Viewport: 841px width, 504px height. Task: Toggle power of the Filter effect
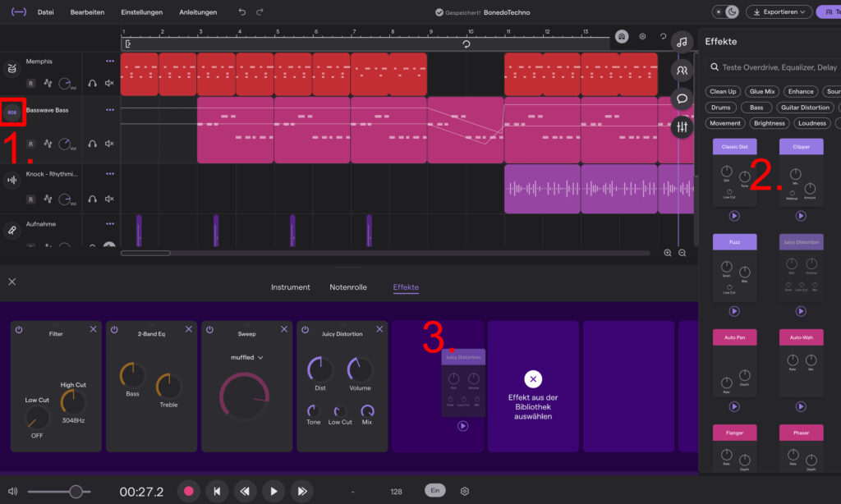pos(19,330)
